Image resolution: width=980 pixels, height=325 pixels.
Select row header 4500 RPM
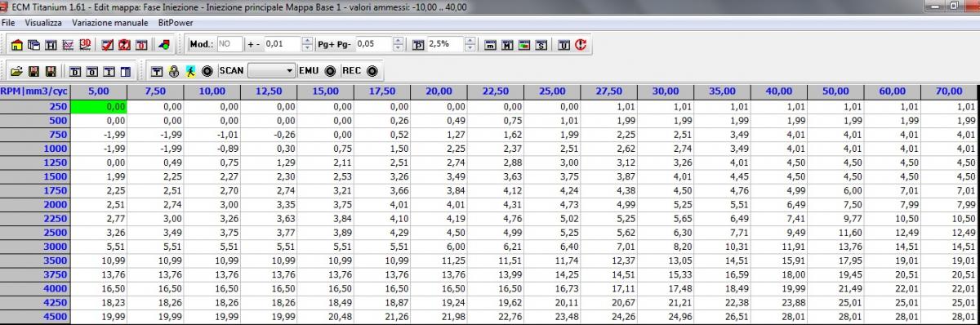pyautogui.click(x=35, y=316)
